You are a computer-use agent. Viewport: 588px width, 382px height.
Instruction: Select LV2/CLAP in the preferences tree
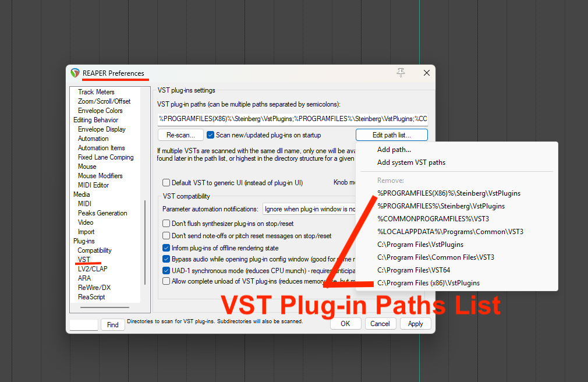click(x=93, y=269)
